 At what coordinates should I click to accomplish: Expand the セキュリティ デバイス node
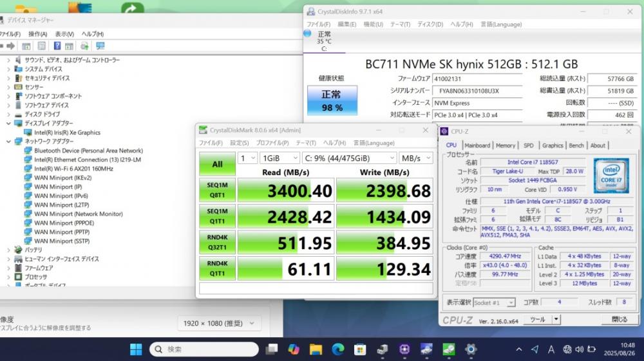click(x=8, y=78)
